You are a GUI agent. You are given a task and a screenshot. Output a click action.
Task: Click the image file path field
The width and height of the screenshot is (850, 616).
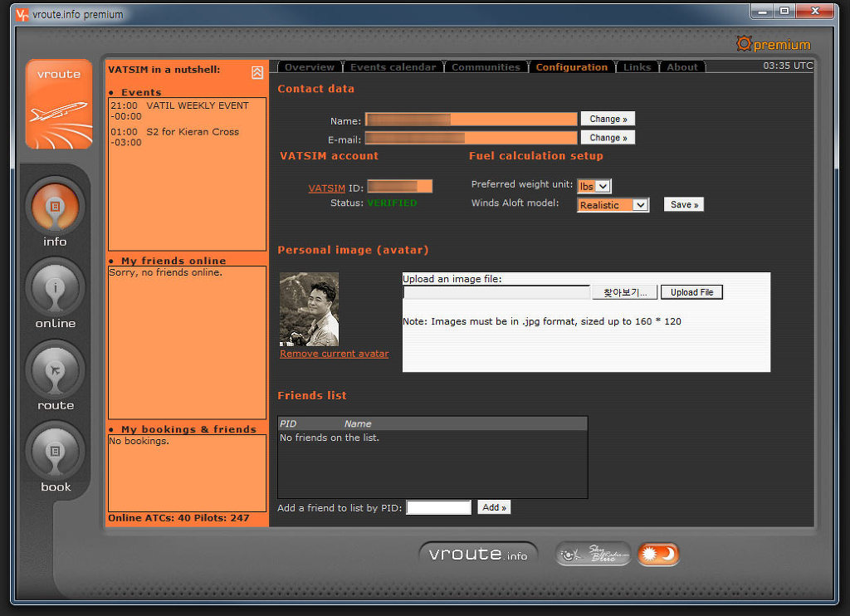point(496,292)
